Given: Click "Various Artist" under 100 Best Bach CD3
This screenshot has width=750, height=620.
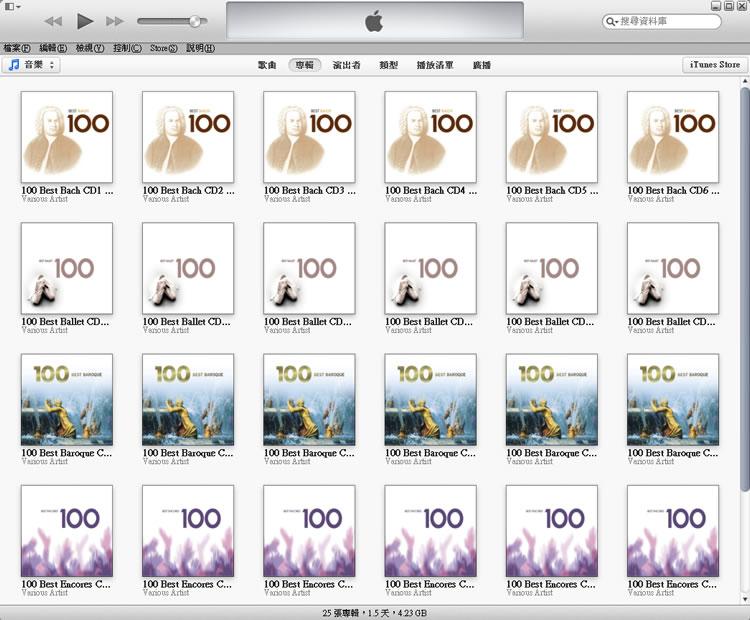Looking at the screenshot, I should pyautogui.click(x=287, y=199).
